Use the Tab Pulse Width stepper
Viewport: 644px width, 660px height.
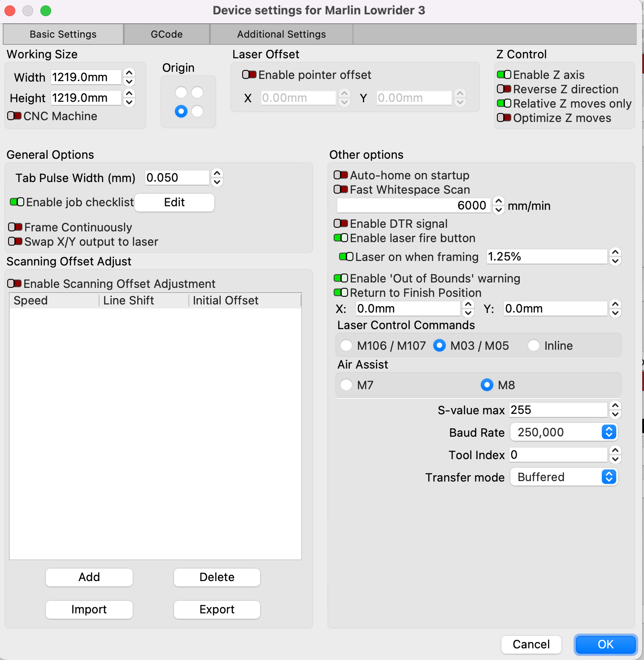coord(217,178)
